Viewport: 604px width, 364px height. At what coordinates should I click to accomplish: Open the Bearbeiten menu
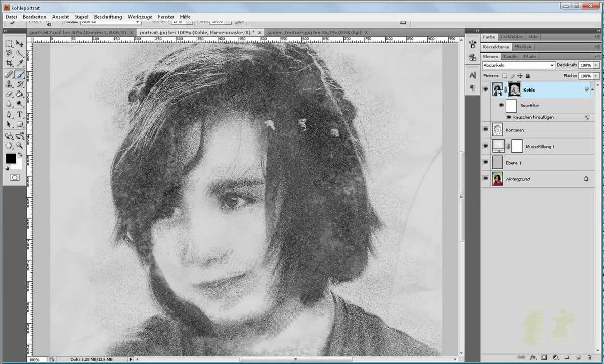34,17
